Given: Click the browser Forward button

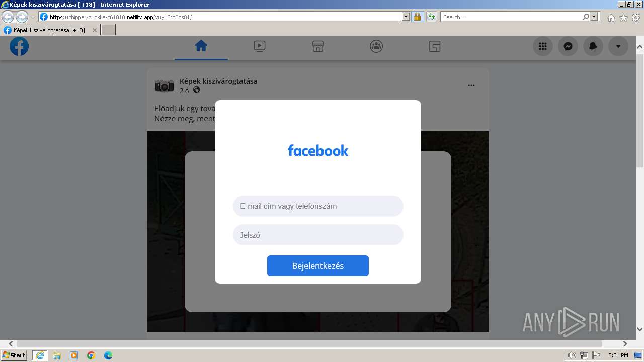Looking at the screenshot, I should coord(22,17).
